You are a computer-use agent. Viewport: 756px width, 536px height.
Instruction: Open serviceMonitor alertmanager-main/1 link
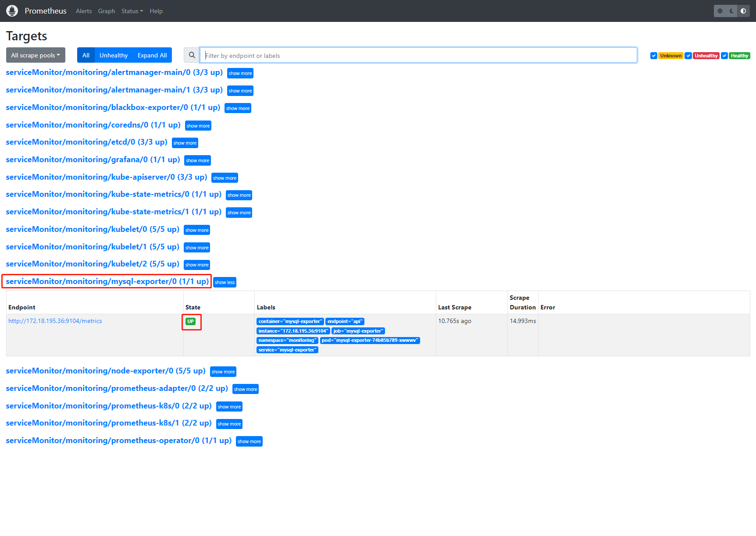[x=114, y=90]
